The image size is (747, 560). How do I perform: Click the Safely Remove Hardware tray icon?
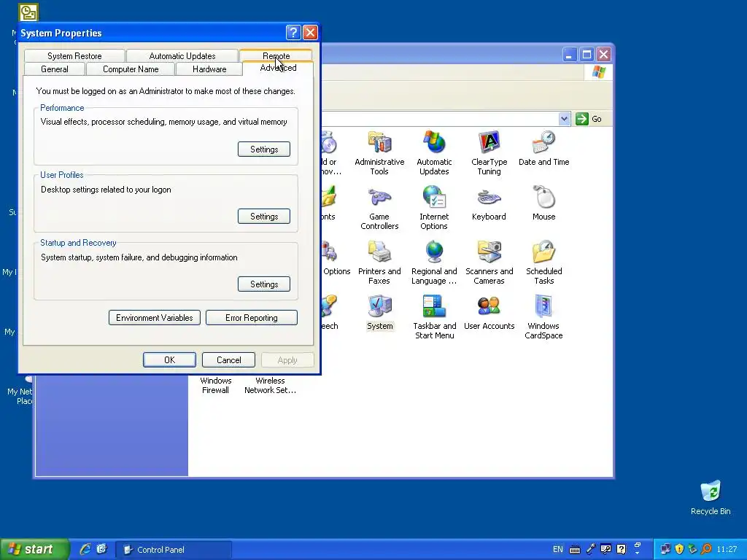click(693, 549)
